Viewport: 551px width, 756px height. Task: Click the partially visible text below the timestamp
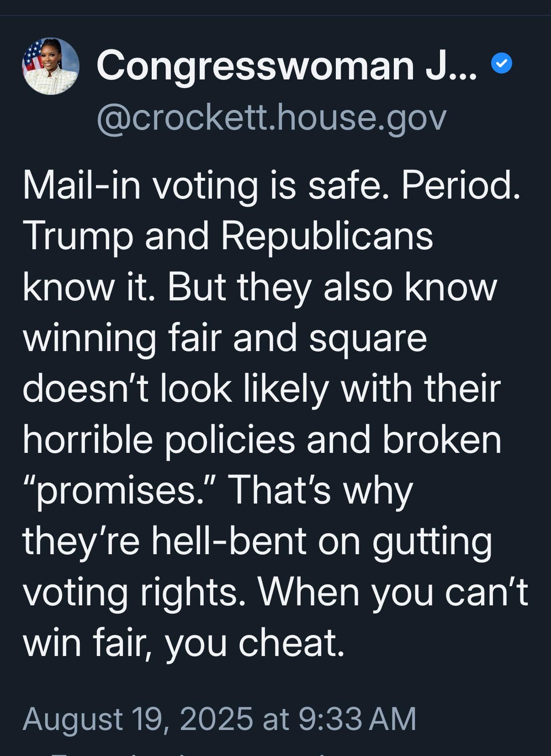pyautogui.click(x=196, y=752)
